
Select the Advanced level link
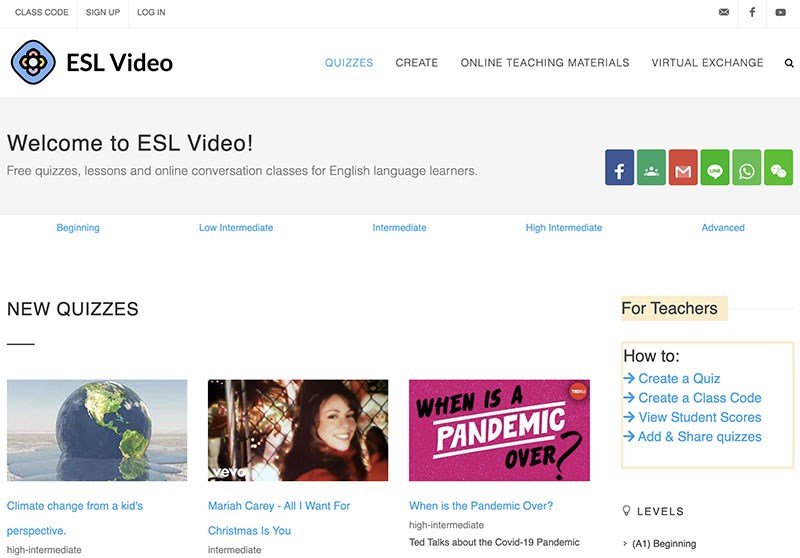[723, 227]
